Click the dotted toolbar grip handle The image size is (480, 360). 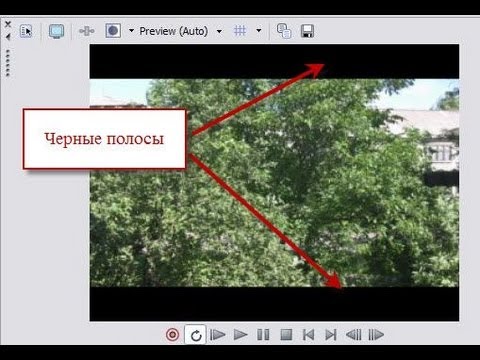pos(8,63)
